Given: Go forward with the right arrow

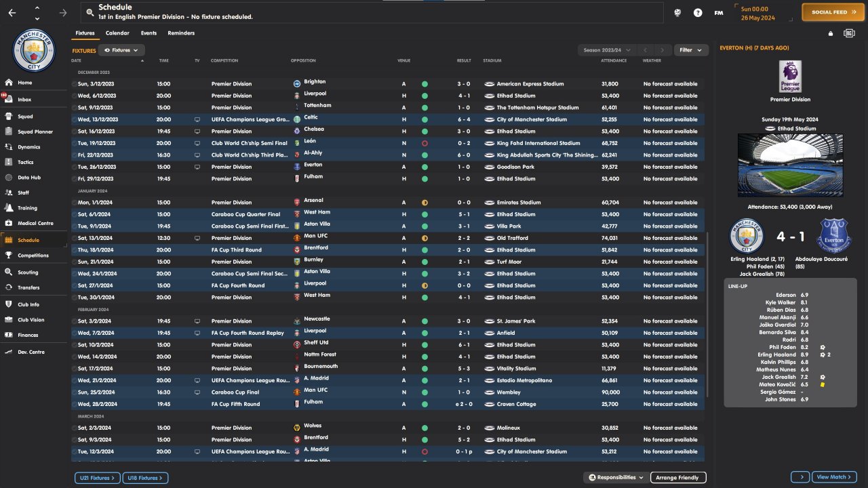Looking at the screenshot, I should (63, 12).
